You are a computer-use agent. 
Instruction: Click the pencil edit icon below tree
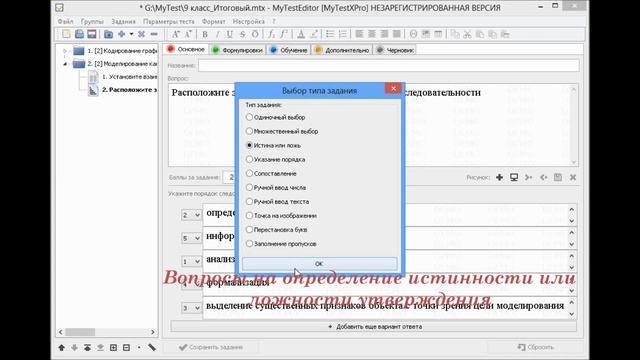pyautogui.click(x=152, y=347)
